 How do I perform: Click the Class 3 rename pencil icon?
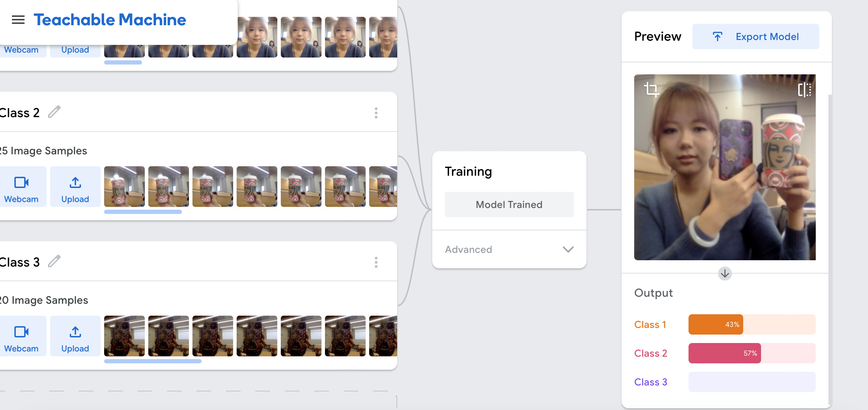[54, 262]
